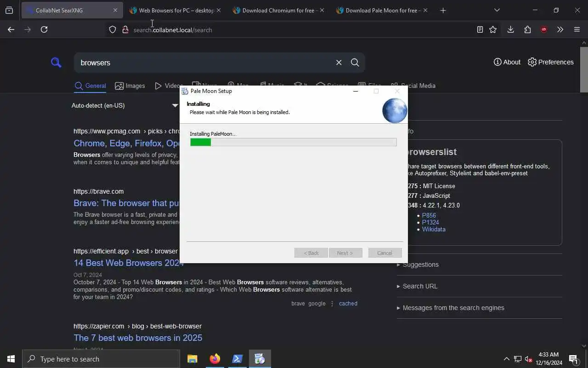Expand the Suggestions section
The width and height of the screenshot is (588, 368).
(418, 264)
